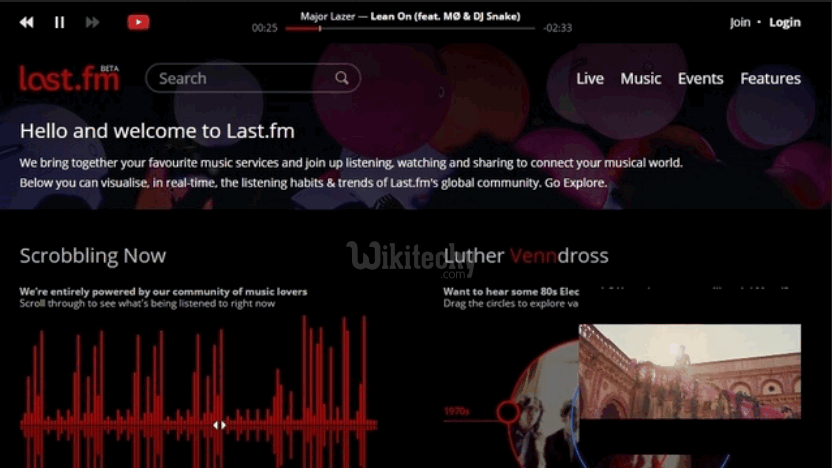
Task: Open the Music menu item
Action: click(640, 78)
